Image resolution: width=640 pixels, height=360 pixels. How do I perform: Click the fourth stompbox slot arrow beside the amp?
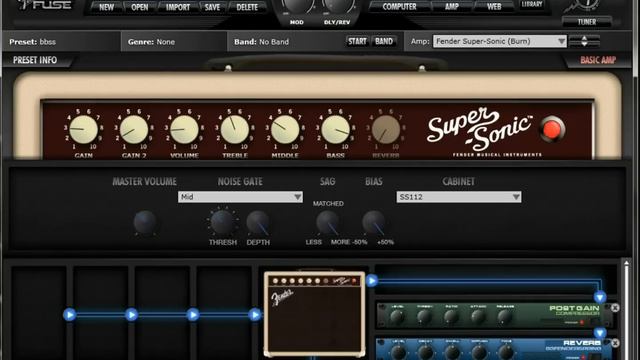click(255, 315)
